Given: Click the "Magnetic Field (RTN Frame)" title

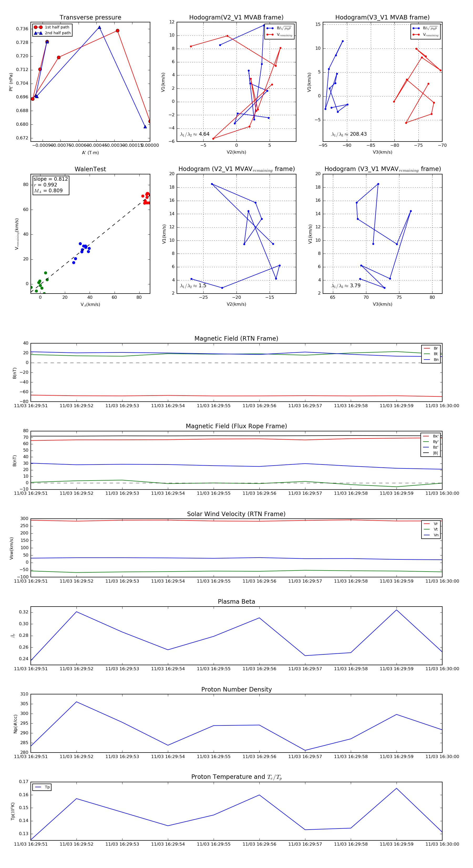Looking at the screenshot, I should point(236,339).
